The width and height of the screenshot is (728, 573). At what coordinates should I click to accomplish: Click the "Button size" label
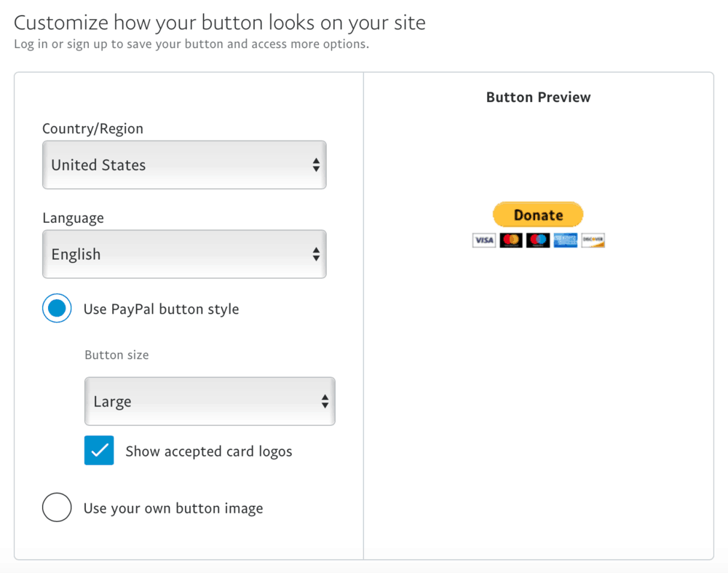[x=116, y=355]
